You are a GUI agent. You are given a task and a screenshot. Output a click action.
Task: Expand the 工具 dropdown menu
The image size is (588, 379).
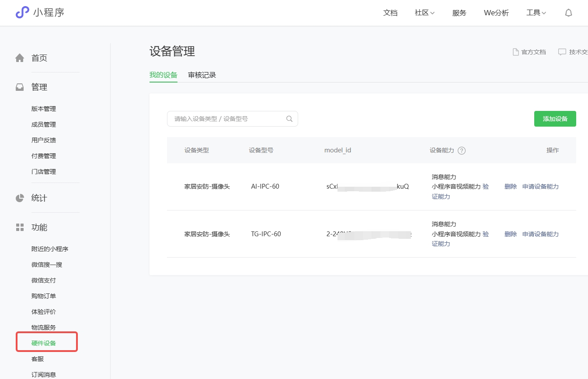point(536,13)
